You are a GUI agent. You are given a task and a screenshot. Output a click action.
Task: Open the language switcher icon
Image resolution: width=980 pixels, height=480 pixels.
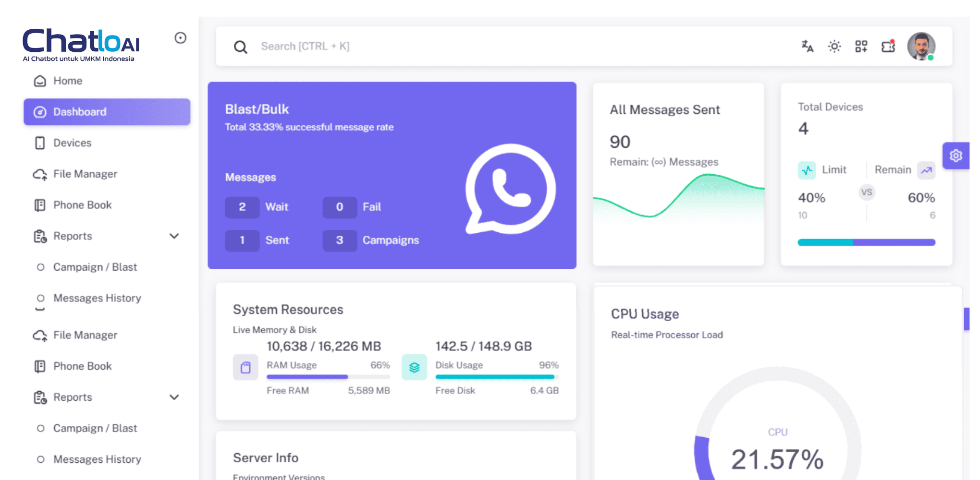(807, 46)
